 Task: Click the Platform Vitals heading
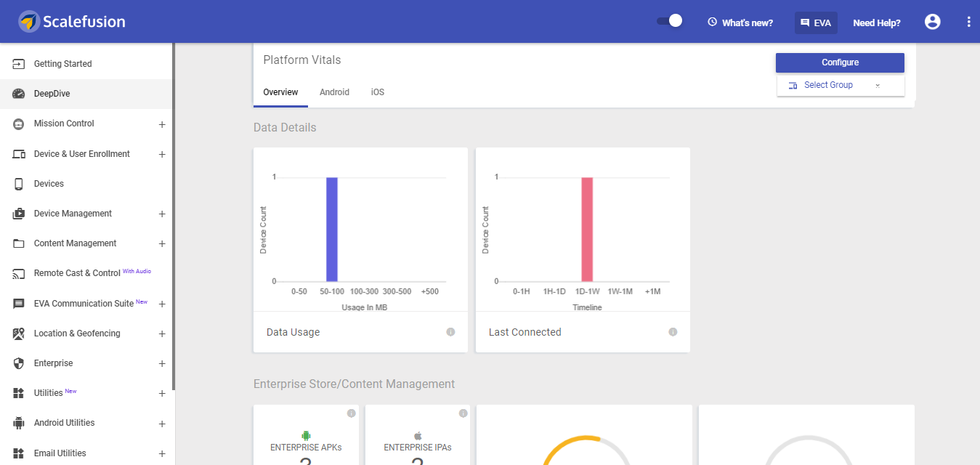point(302,60)
